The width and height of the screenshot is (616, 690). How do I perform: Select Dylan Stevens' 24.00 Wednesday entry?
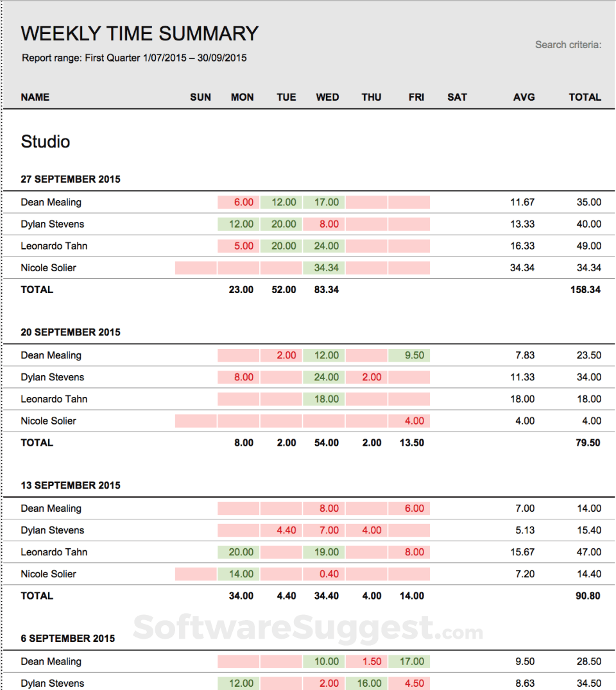click(x=327, y=377)
